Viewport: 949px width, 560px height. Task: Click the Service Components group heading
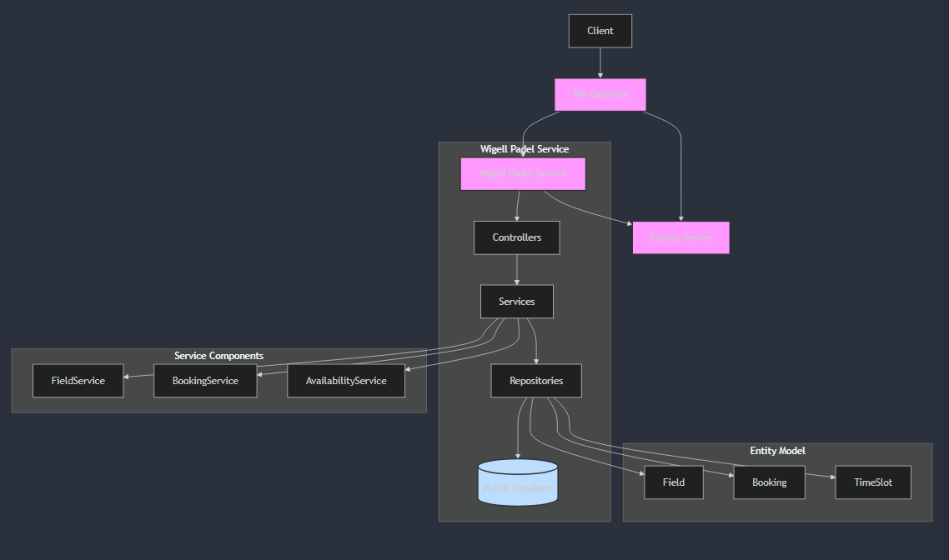218,356
